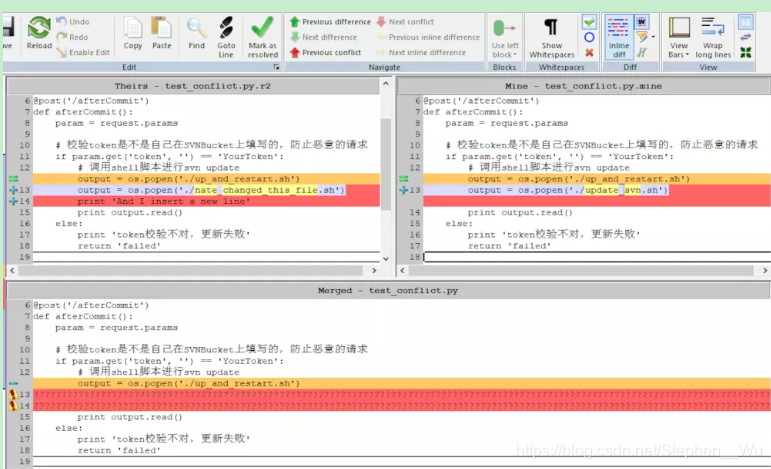Go to Next inline difference
The height and width of the screenshot is (469, 771).
pos(421,52)
